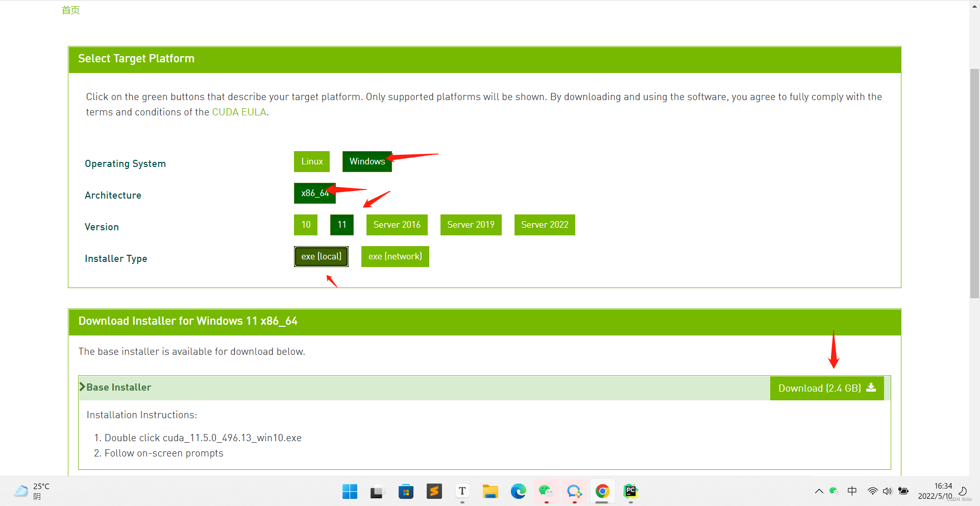
Task: Choose Server 2019 version
Action: 471,225
